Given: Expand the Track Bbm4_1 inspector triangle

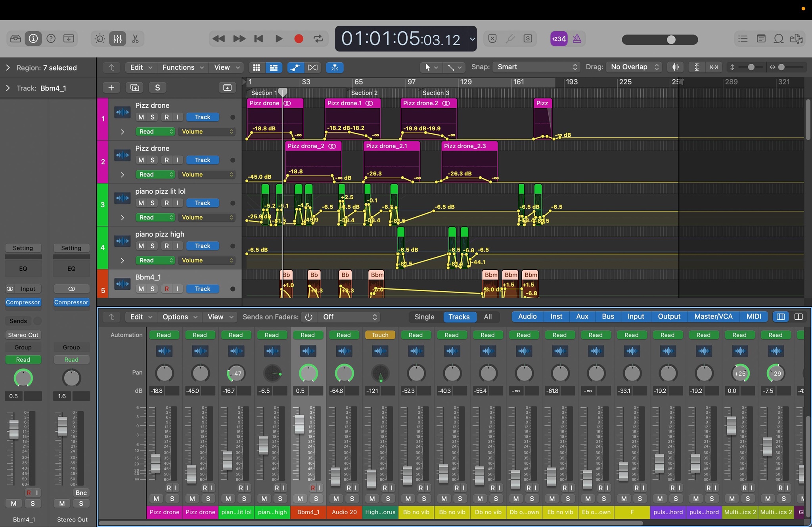Looking at the screenshot, I should click(8, 88).
